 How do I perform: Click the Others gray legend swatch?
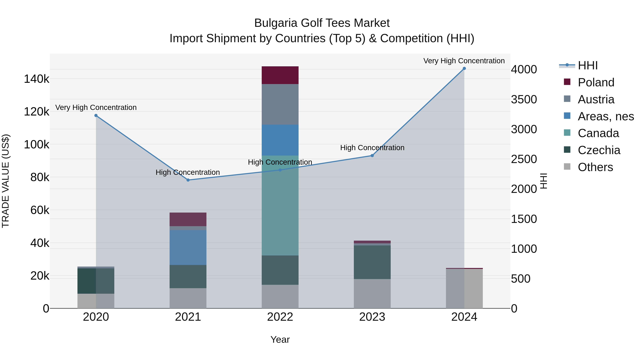(567, 166)
